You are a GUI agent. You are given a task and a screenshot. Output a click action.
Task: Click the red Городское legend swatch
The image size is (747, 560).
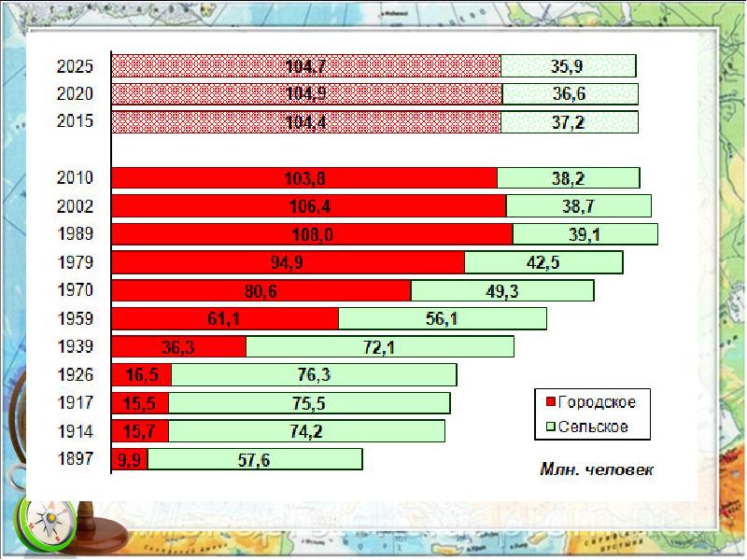(x=550, y=402)
